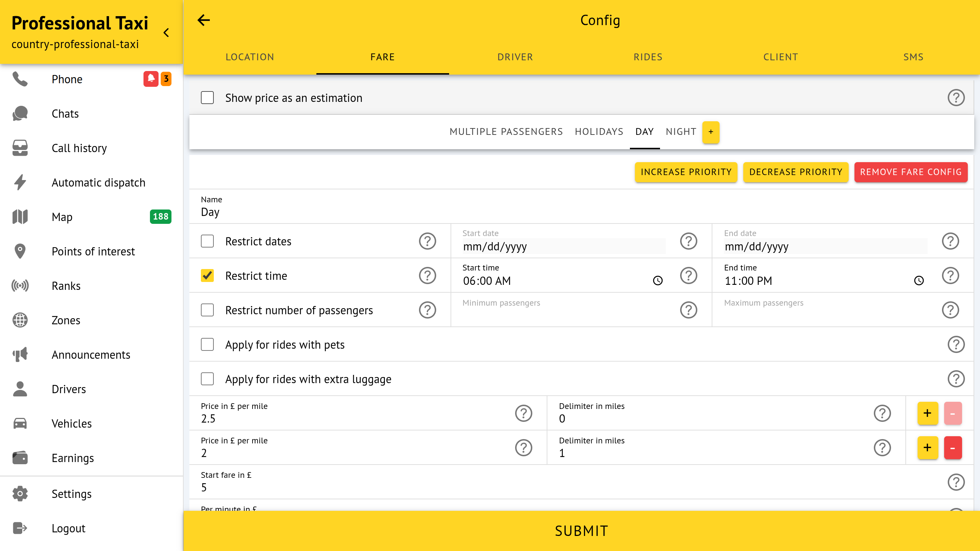Open Automatic dispatch lightning icon
980x551 pixels.
pyautogui.click(x=20, y=182)
